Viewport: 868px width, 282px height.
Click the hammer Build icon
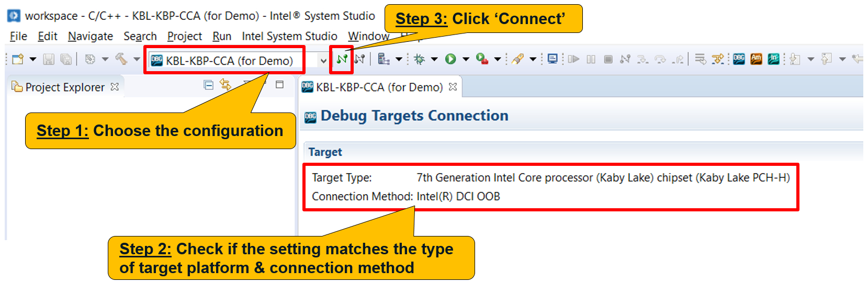coord(121,59)
